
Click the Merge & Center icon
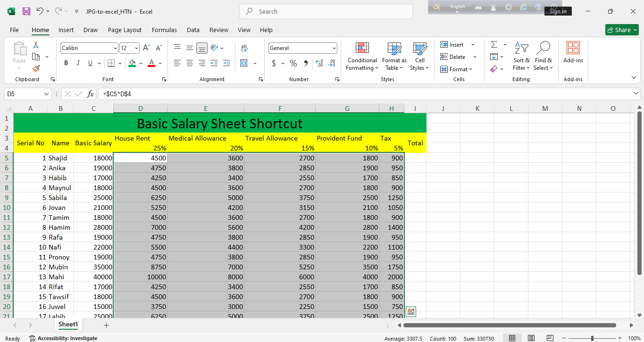pyautogui.click(x=244, y=63)
